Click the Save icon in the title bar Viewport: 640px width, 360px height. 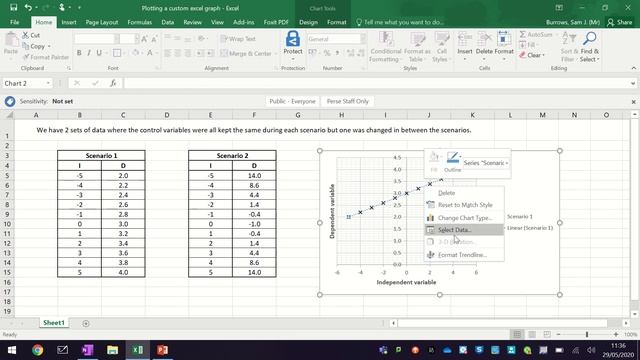(13, 7)
